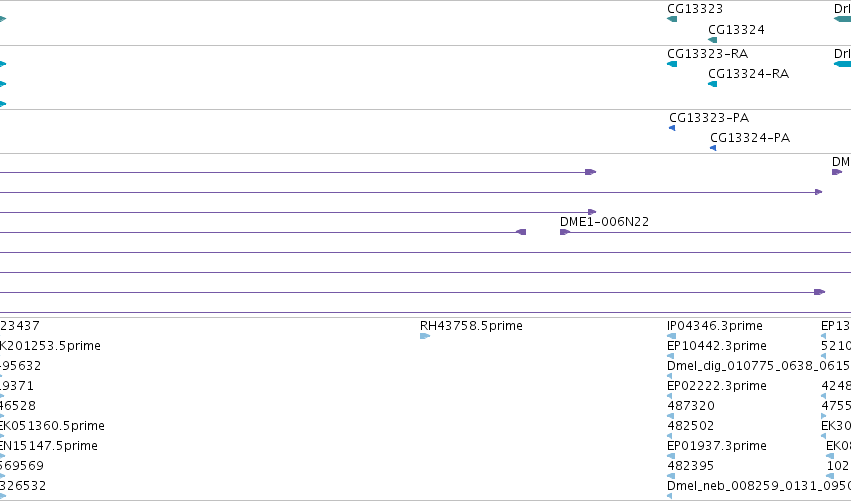Click the 569569 label
851x501 pixels.
coord(22,466)
